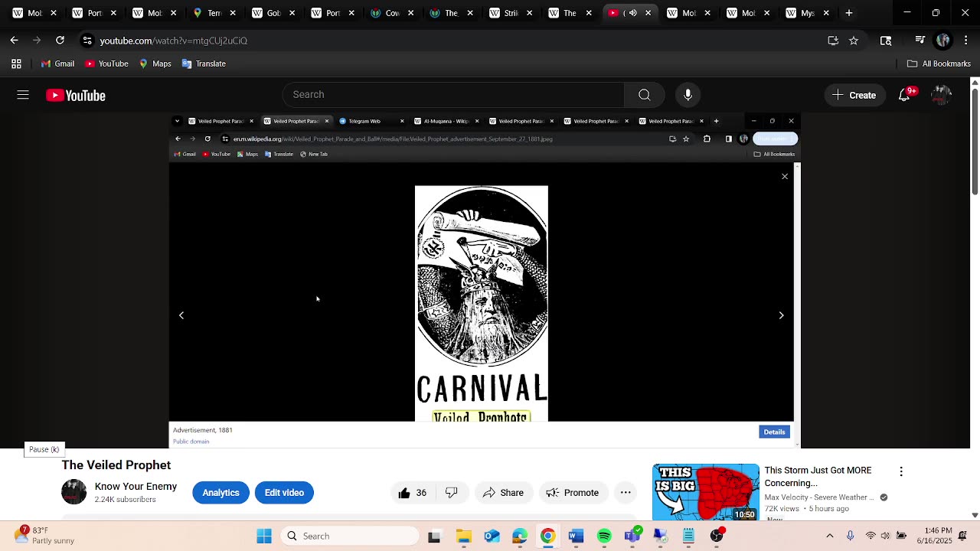The image size is (980, 551).
Task: Open the Know Your Enemy channel avatar
Action: point(74,492)
